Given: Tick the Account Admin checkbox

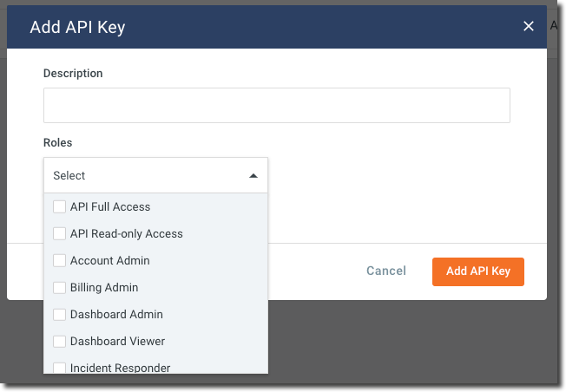Looking at the screenshot, I should 59,260.
